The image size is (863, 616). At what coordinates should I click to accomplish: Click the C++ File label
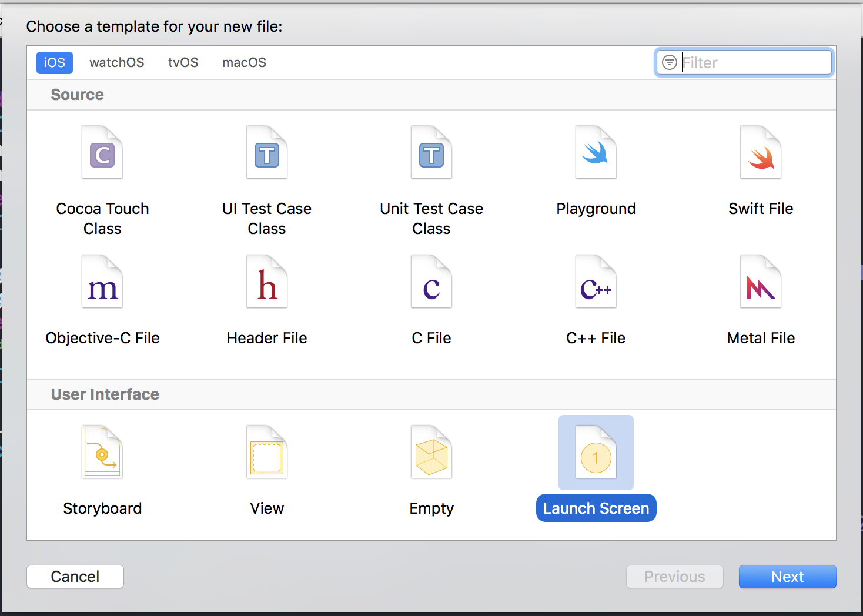596,338
